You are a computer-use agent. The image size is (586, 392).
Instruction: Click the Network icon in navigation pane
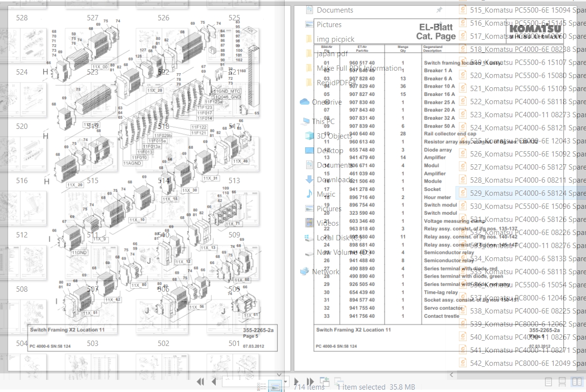[305, 271]
